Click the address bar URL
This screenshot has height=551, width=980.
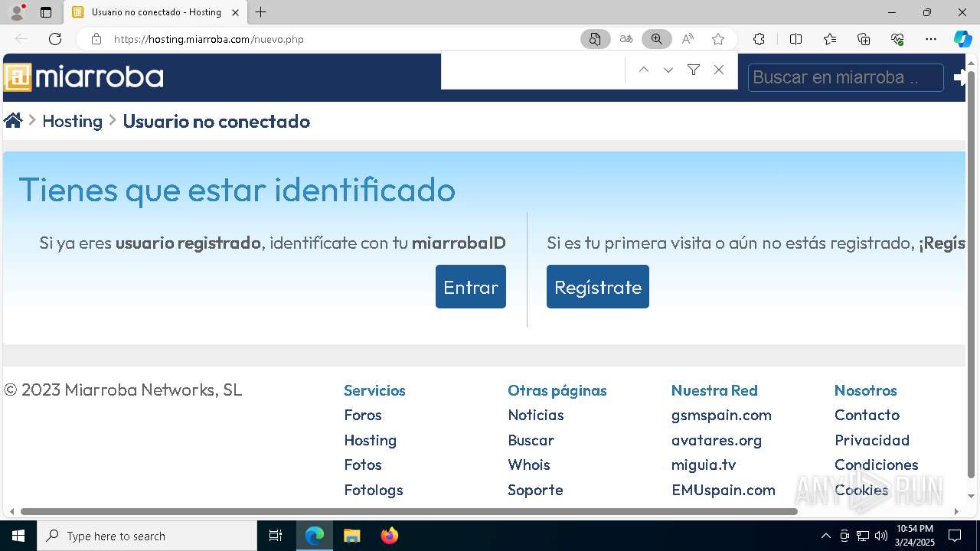tap(209, 39)
